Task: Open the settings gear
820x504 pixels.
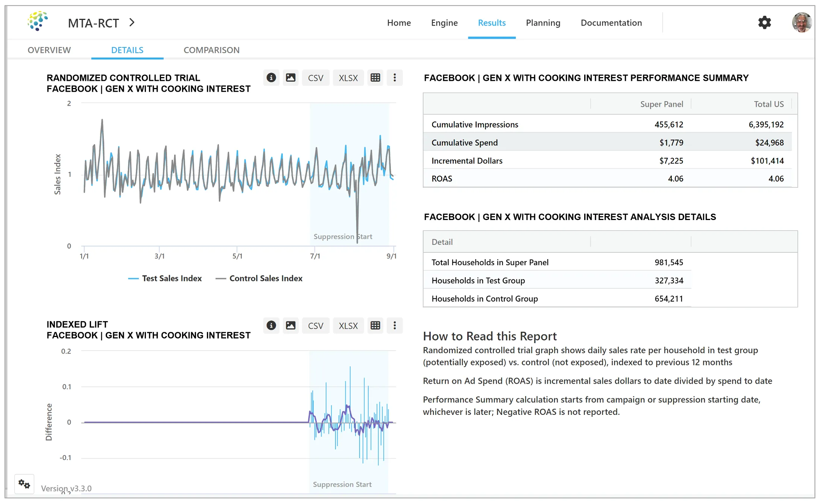Action: tap(764, 23)
